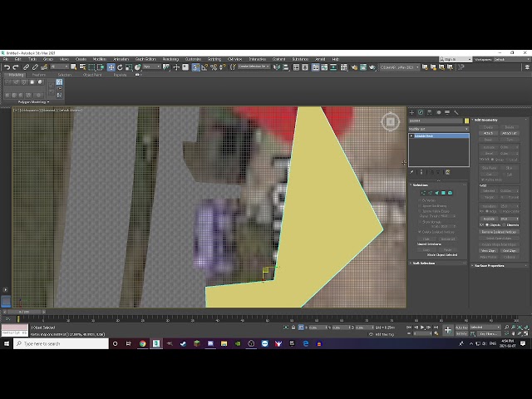Click the object color yellow swatch

coord(466,121)
